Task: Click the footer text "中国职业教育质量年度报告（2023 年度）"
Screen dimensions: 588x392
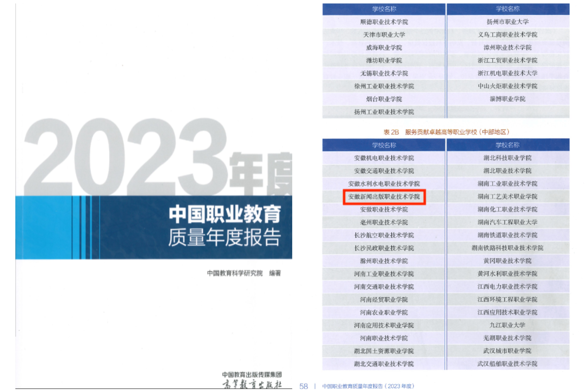Action: 368,386
